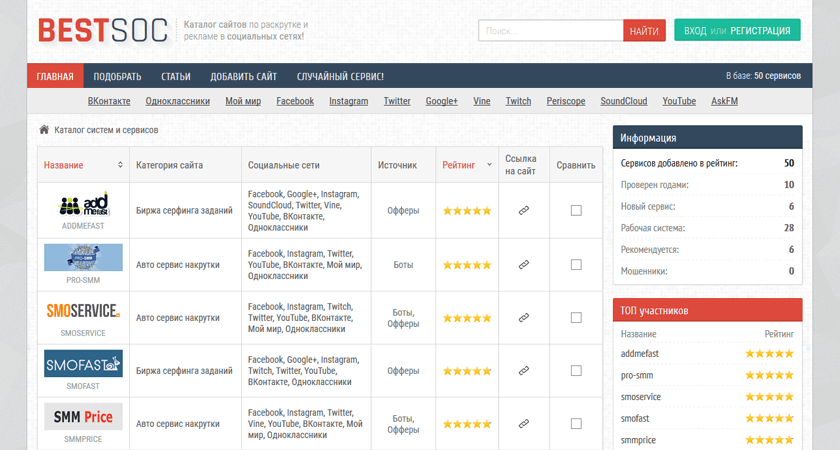
Task: Open the Добавить сайт menu item
Action: (x=243, y=76)
